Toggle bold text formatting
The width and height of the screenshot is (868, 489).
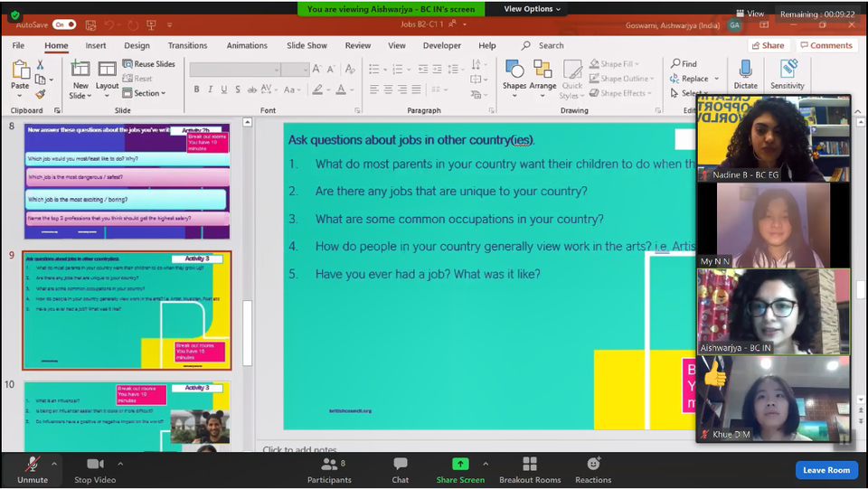[x=196, y=89]
